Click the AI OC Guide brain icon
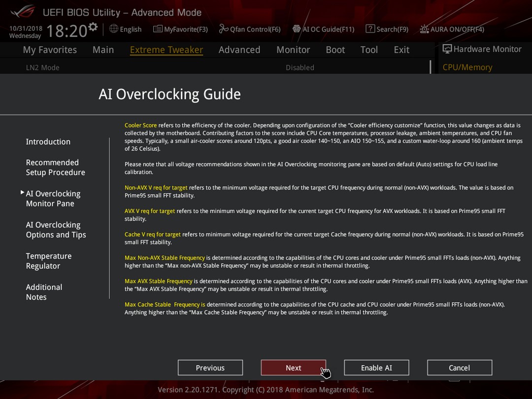 point(297,29)
